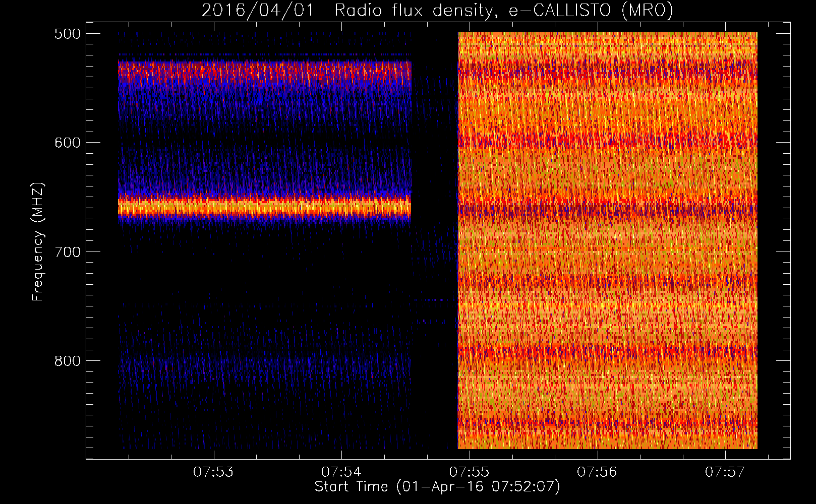Viewport: 816px width, 504px height.
Task: Click the orange saturated spectrogram block after 07:55
Action: tap(607, 240)
